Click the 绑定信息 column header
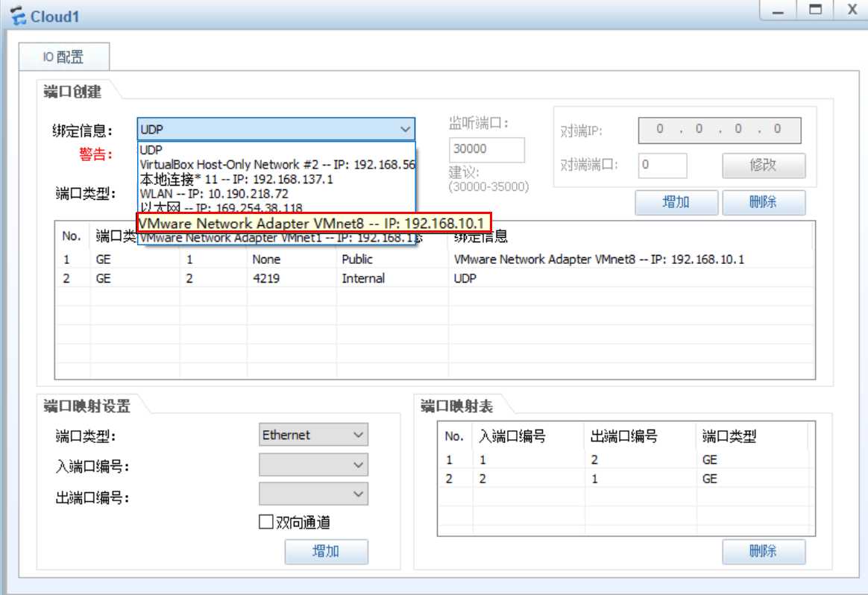868x595 pixels. [630, 237]
